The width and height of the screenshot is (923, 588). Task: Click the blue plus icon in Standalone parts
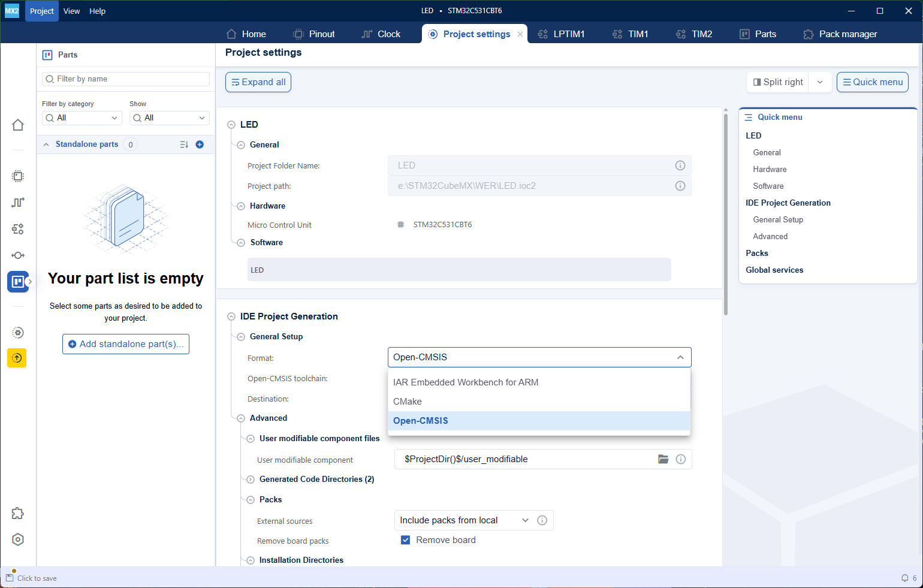coord(200,144)
